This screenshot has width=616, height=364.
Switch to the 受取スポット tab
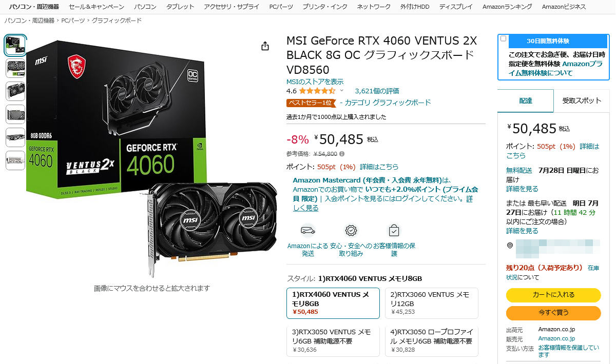[582, 100]
